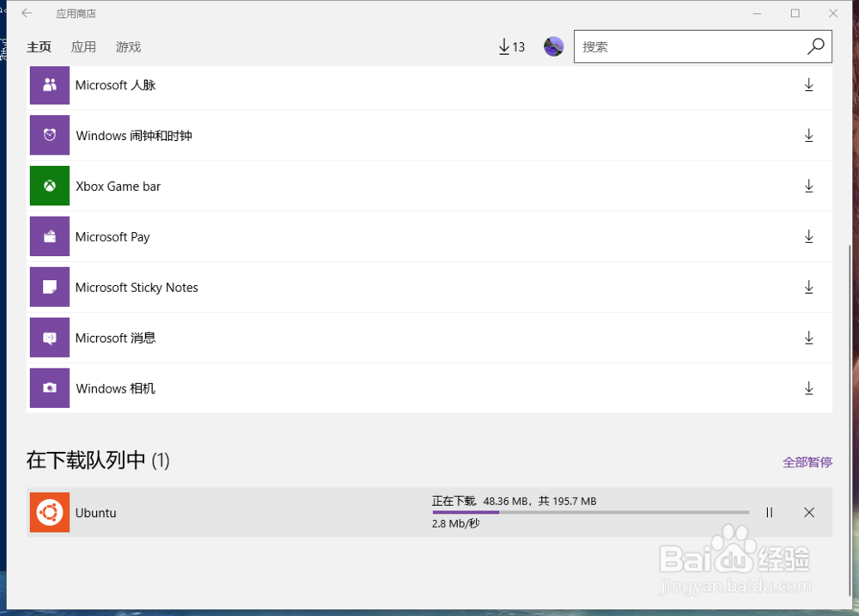Download Windows 闹钟和时钟 update
Screen dimensions: 859x616
808,136
